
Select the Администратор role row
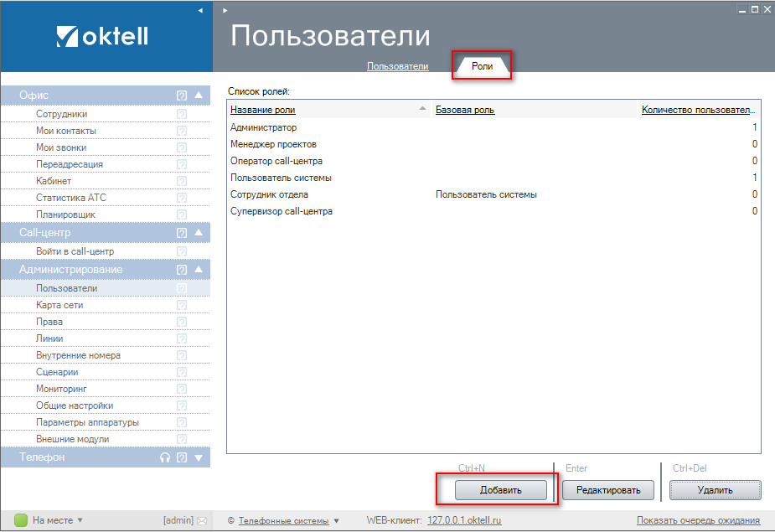(264, 127)
